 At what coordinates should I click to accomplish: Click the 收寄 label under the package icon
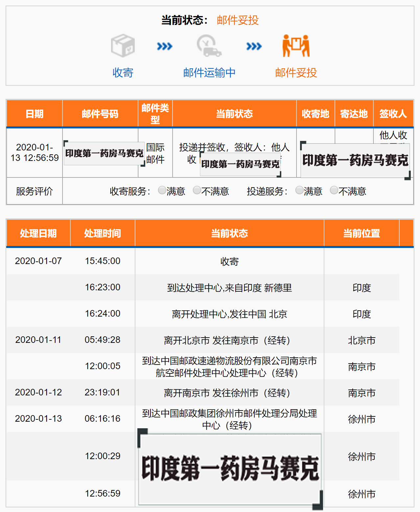pyautogui.click(x=123, y=73)
